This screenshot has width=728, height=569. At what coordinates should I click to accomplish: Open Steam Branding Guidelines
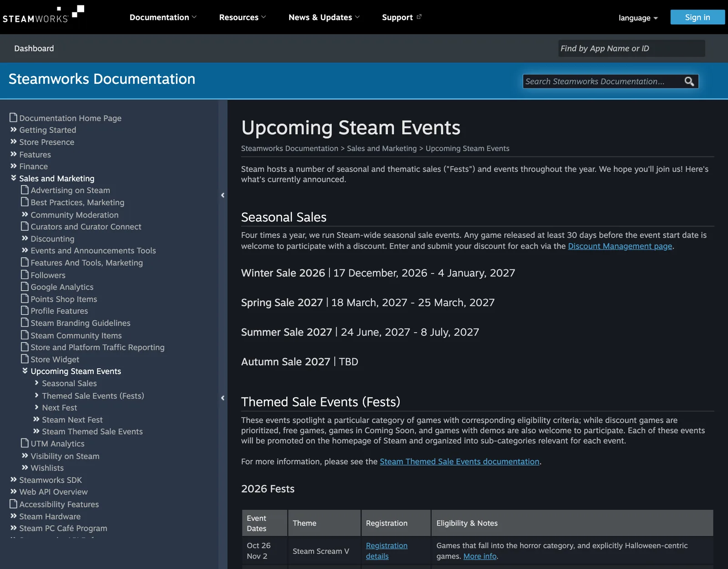pos(76,323)
